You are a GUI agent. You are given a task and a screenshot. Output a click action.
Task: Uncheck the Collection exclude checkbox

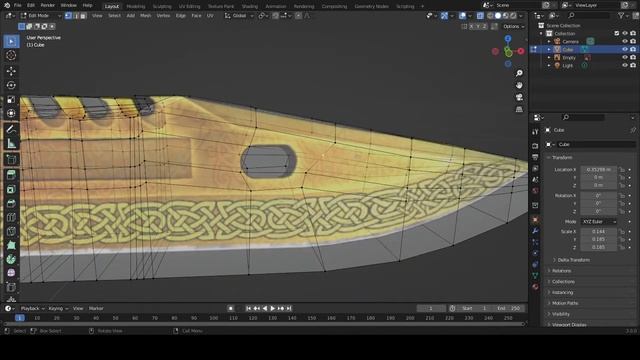617,33
